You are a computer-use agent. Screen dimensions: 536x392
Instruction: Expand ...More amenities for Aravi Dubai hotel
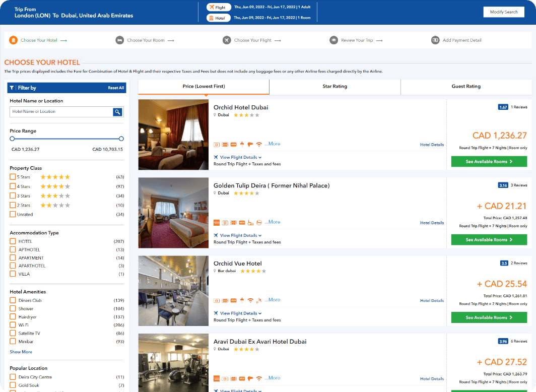[x=273, y=378]
